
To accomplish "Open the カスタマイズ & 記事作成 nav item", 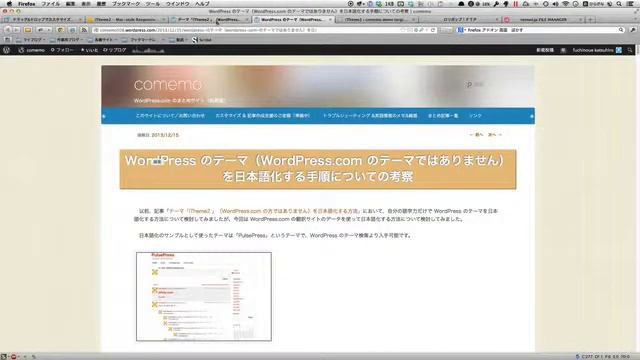I will point(263,116).
